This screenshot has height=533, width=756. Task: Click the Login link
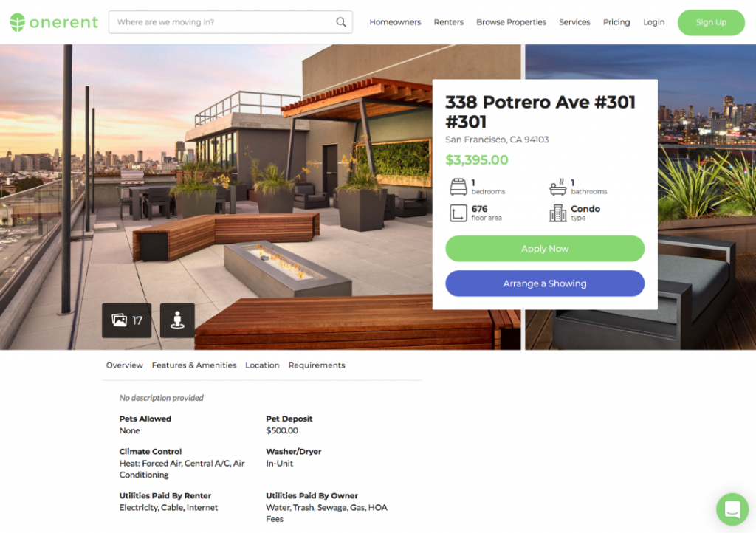click(x=653, y=22)
